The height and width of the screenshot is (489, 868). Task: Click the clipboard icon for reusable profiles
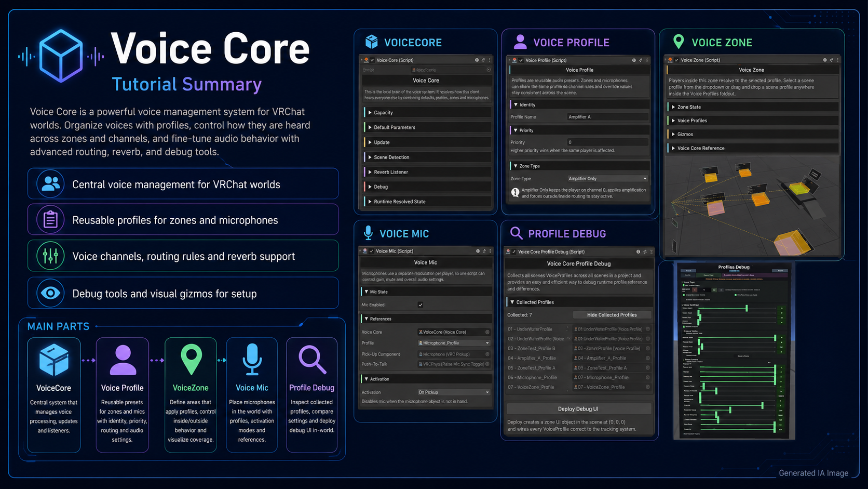(x=50, y=220)
